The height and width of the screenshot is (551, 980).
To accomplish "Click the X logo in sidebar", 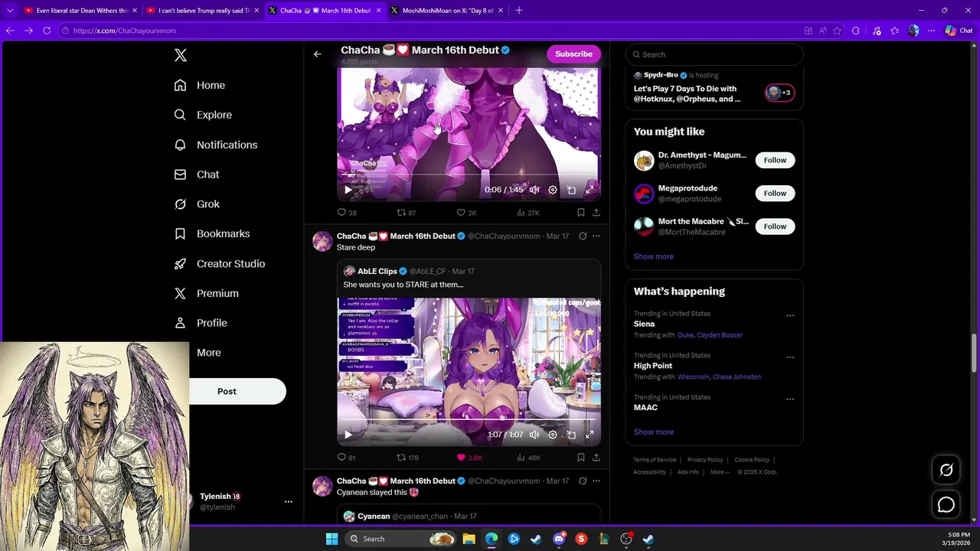I will click(181, 55).
